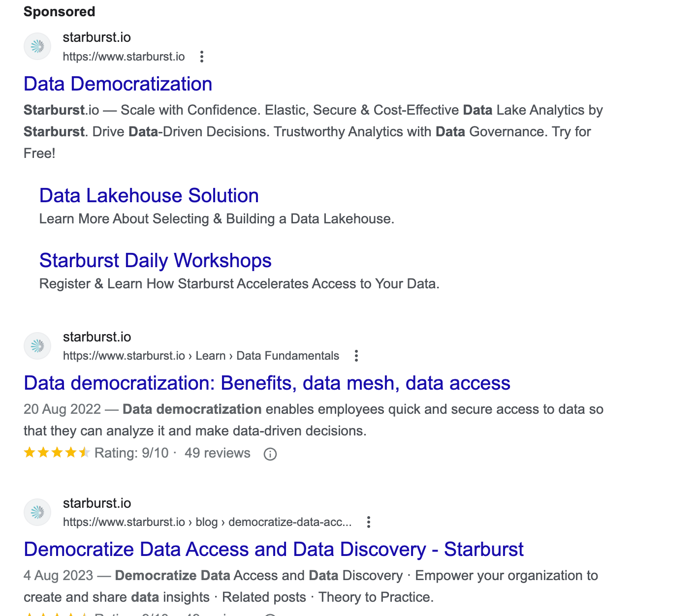Click the Starburst favicon in sponsored result
This screenshot has width=699, height=616.
pos(37,46)
